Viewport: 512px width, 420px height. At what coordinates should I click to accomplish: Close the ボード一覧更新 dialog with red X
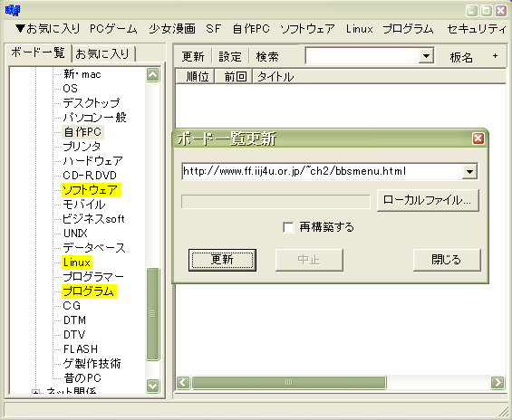tap(478, 138)
